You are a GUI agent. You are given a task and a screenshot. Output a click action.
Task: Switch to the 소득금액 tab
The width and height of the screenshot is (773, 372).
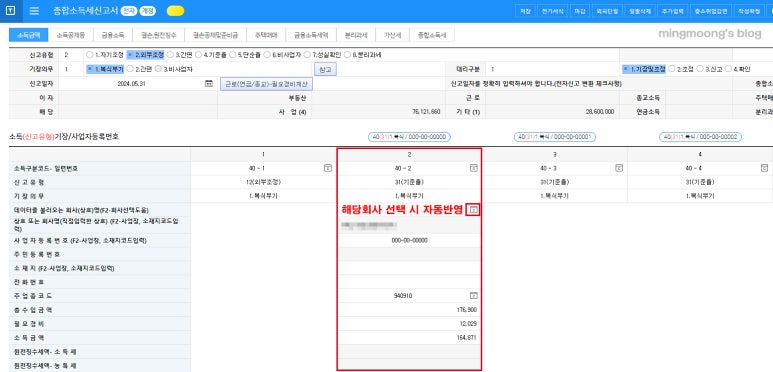[x=28, y=35]
